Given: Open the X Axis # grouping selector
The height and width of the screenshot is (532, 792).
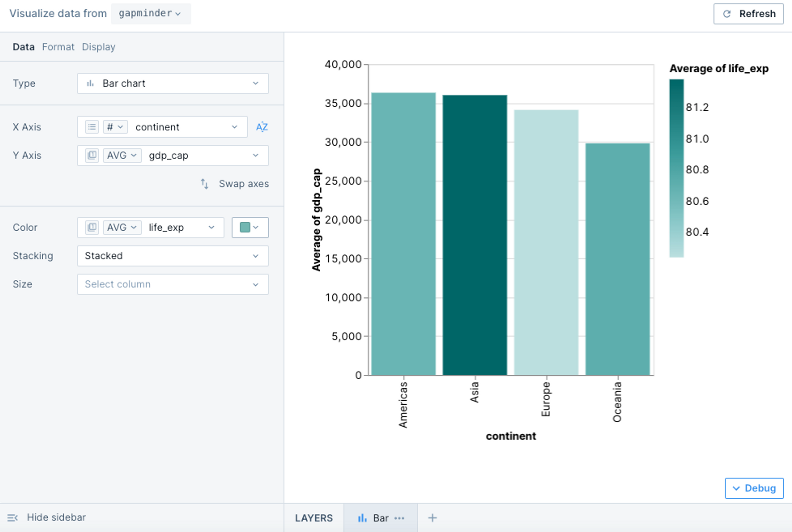Looking at the screenshot, I should 115,127.
